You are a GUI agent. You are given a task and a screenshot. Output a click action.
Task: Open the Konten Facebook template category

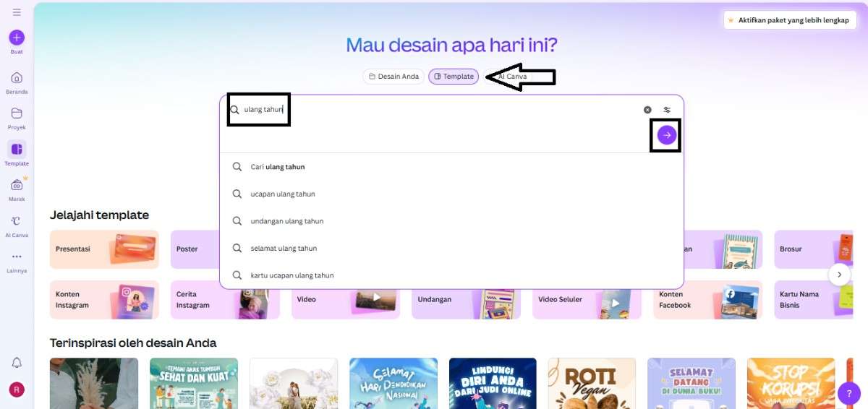[707, 300]
